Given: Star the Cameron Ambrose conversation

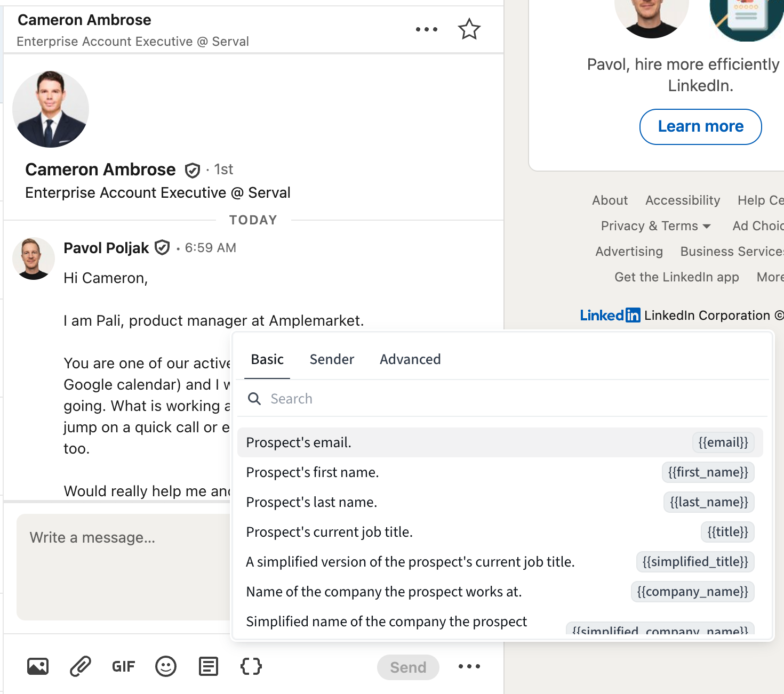Looking at the screenshot, I should 469,29.
